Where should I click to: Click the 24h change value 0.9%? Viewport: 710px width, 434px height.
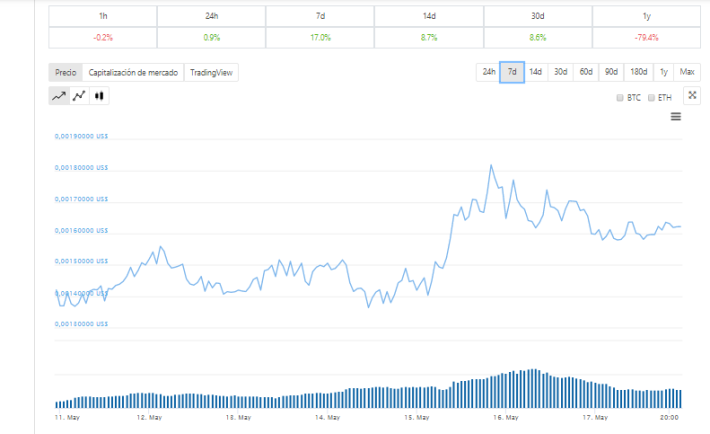[211, 38]
